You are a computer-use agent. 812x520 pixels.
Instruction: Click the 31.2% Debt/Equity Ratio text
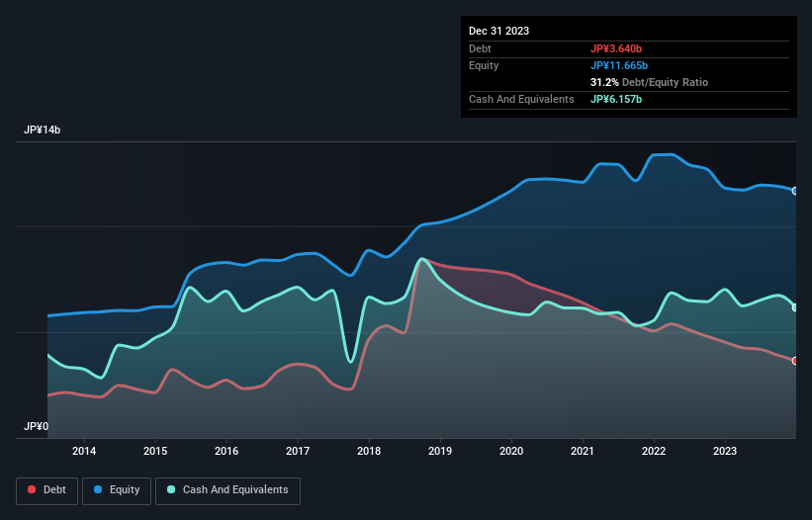[x=649, y=82]
